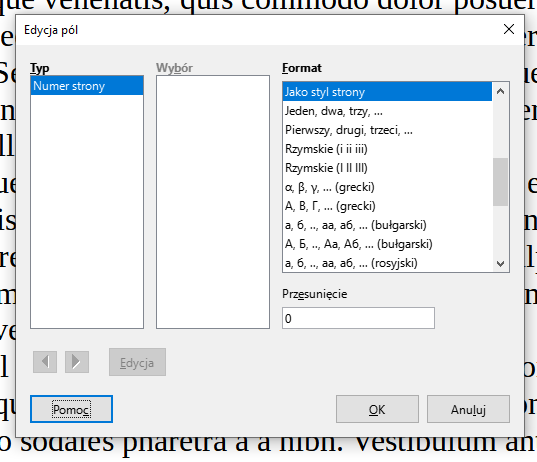Click inside the empty Wybór list box
The height and width of the screenshot is (462, 537).
[x=213, y=202]
